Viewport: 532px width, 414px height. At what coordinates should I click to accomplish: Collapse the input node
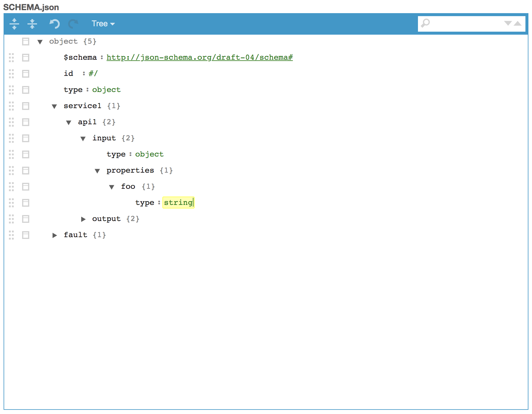click(83, 139)
